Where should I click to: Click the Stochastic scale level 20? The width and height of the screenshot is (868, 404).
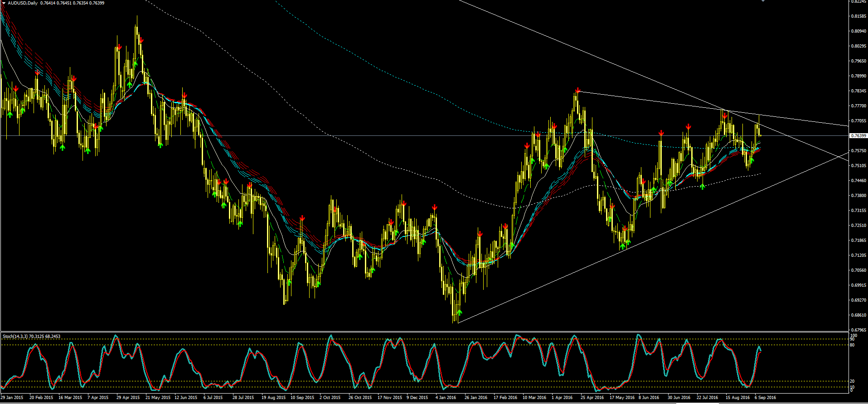tap(852, 381)
